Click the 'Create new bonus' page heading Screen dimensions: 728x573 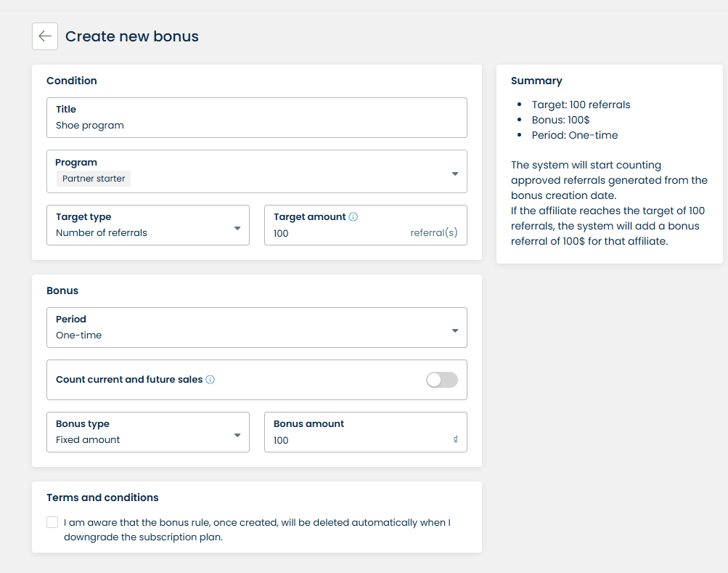point(132,36)
